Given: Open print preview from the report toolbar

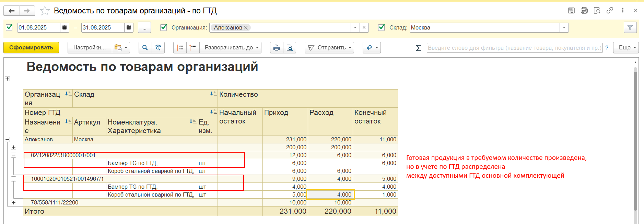Looking at the screenshot, I should [x=290, y=48].
